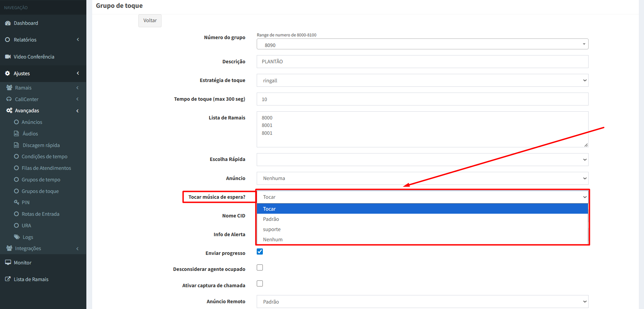This screenshot has width=644, height=309.
Task: Choose suporte option in the open dropdown
Action: click(x=272, y=229)
